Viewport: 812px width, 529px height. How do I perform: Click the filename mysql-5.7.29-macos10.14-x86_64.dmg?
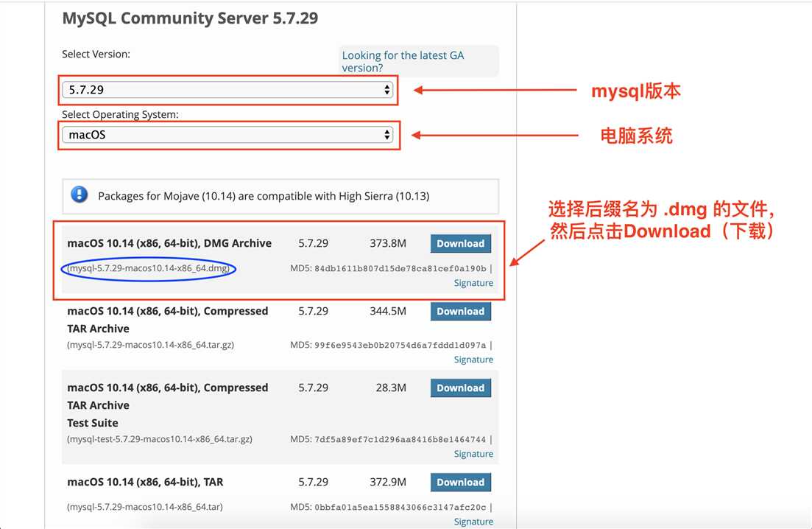click(x=148, y=268)
